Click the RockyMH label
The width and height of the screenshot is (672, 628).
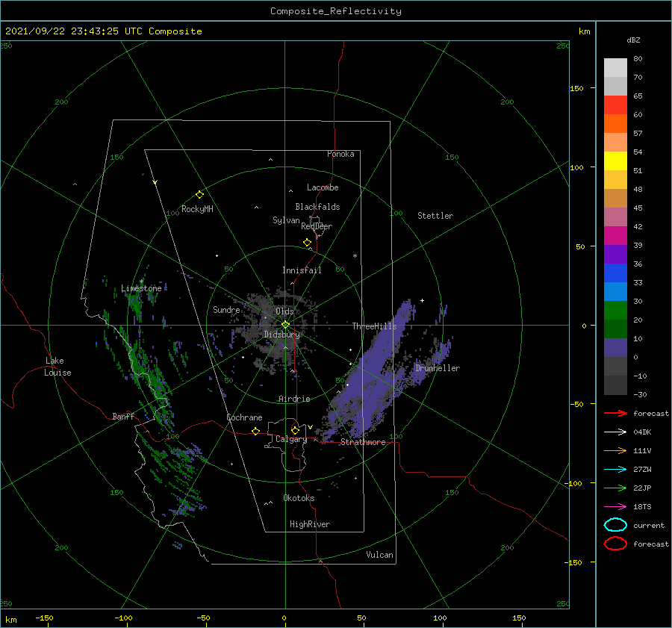tap(197, 209)
